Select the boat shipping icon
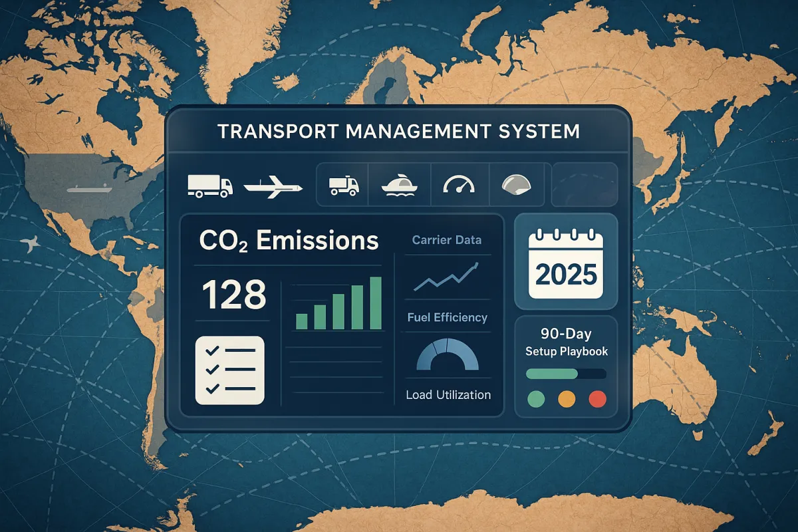Viewport: 798px width, 532px height. point(399,186)
